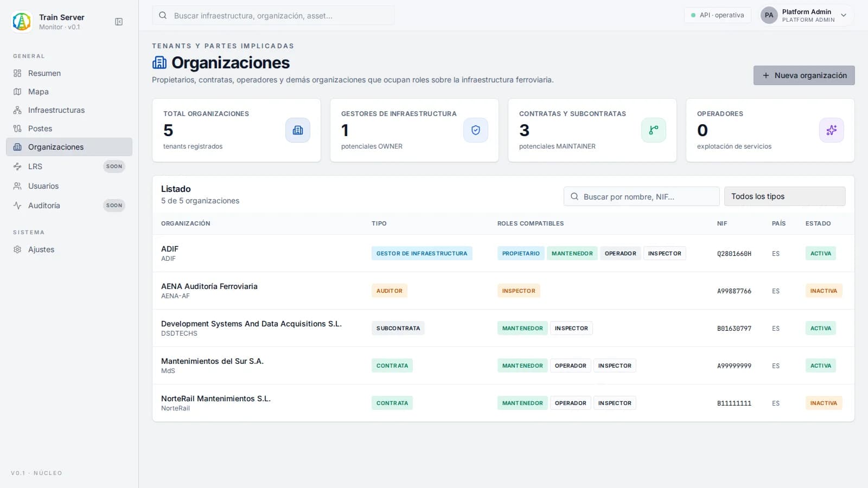Click ACTIVA status for Development Systems row
This screenshot has width=868, height=488.
(821, 328)
